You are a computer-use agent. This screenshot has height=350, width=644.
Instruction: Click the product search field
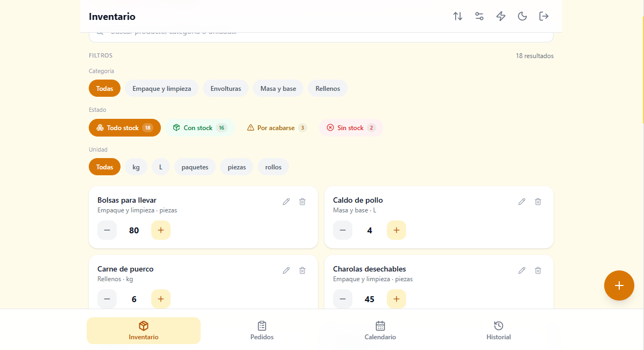pos(321,37)
